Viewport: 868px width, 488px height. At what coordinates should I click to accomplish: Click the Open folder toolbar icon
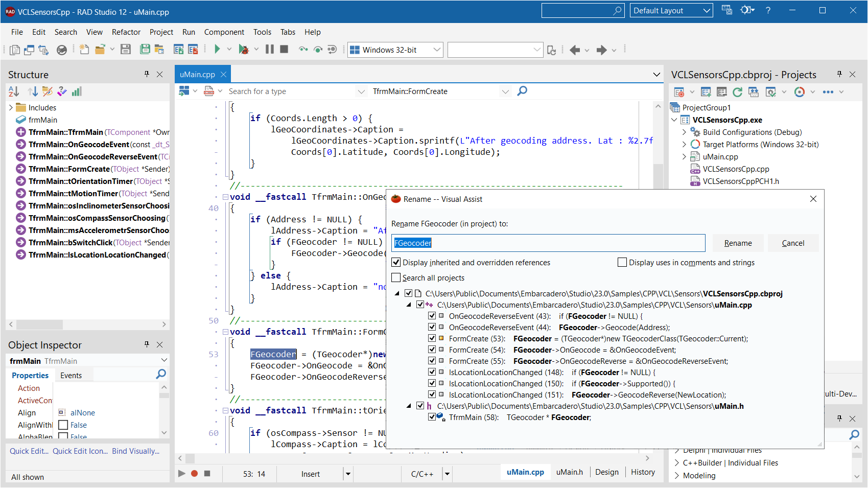click(100, 50)
